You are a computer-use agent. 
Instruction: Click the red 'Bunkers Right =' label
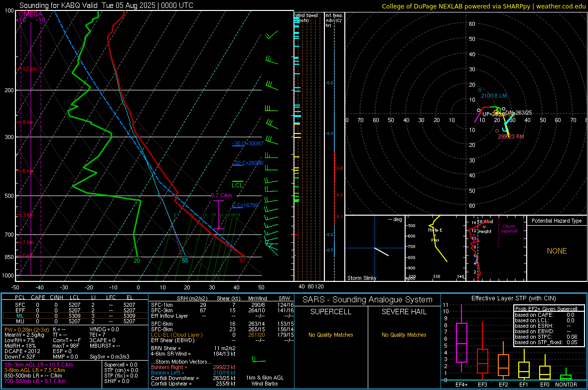(169, 367)
